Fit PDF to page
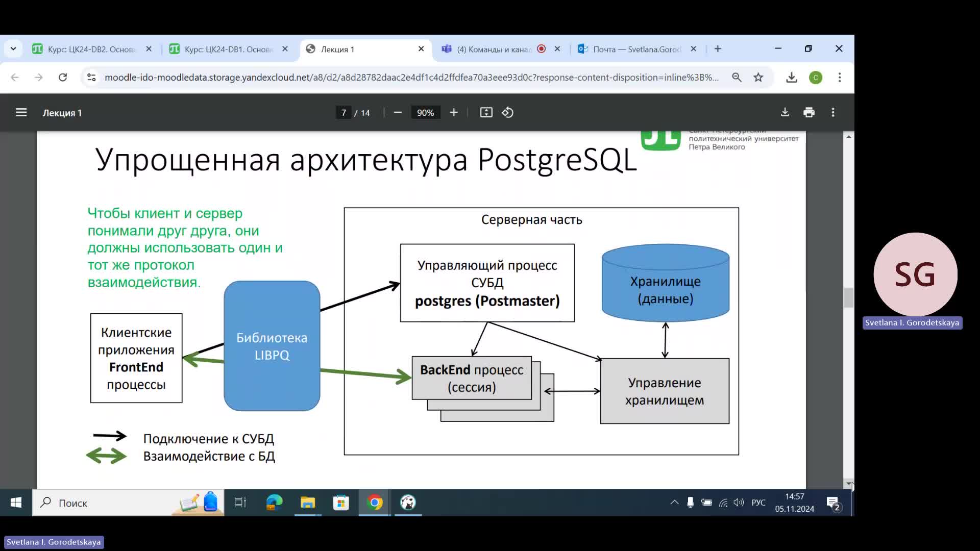Viewport: 980px width, 551px height. (486, 112)
